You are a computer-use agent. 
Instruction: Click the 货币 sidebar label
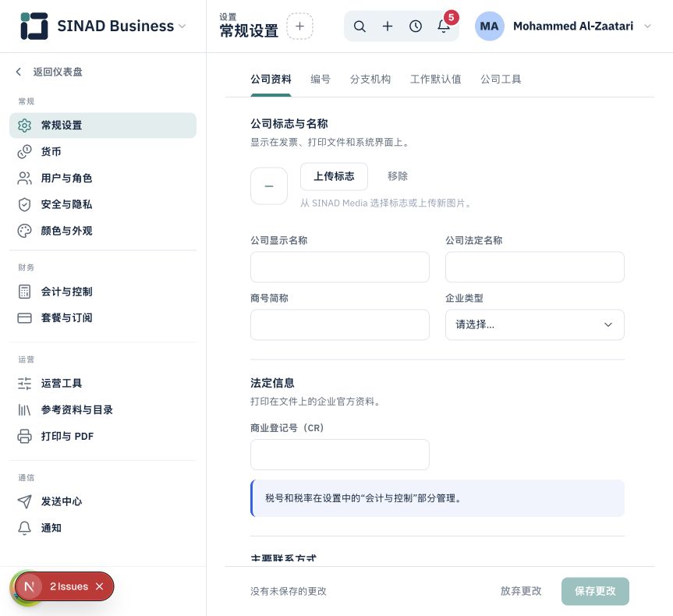51,151
